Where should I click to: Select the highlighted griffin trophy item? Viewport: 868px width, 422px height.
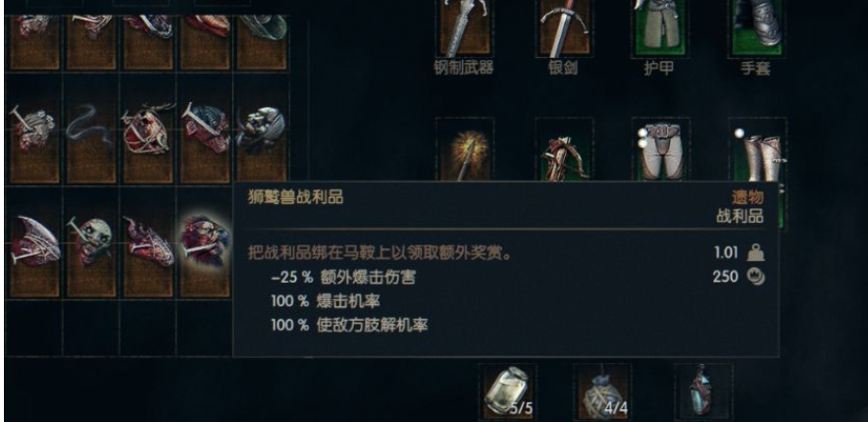pyautogui.click(x=204, y=241)
